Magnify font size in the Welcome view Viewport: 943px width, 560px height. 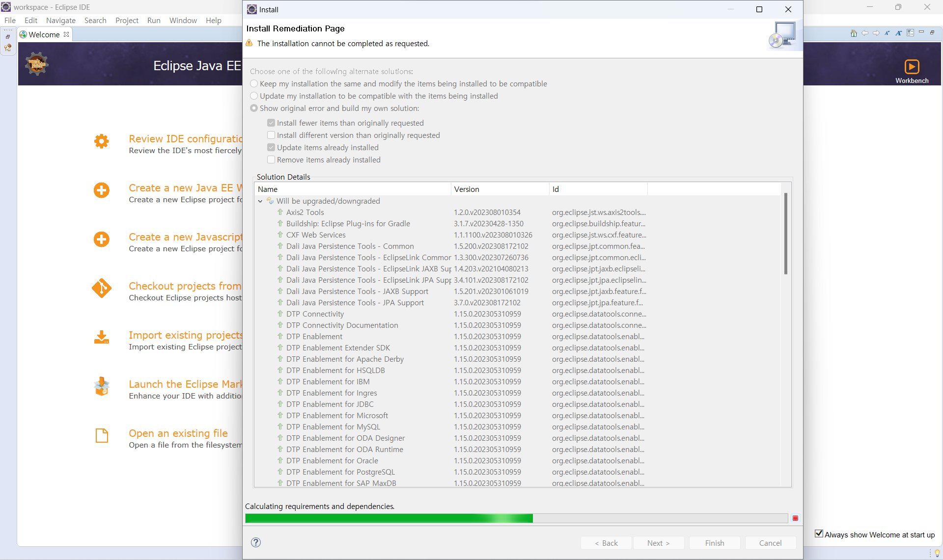point(898,33)
